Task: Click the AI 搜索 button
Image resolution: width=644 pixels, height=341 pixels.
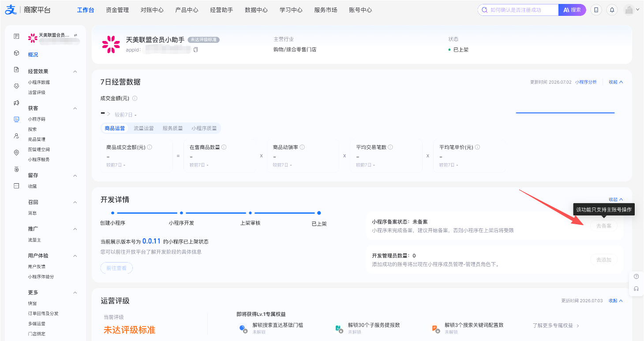Action: pos(572,10)
